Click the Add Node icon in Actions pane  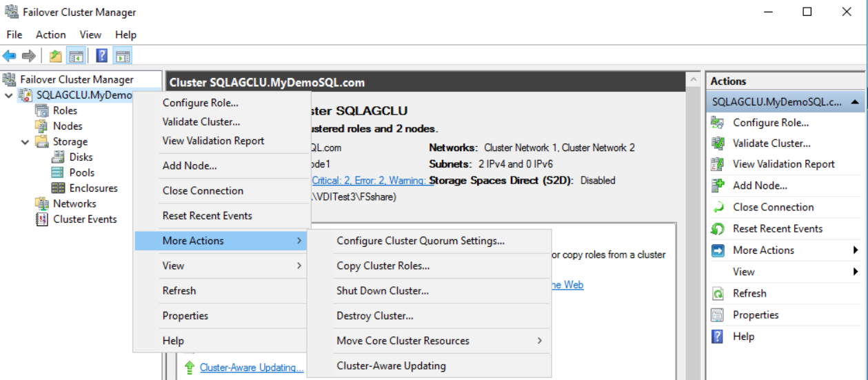click(718, 186)
